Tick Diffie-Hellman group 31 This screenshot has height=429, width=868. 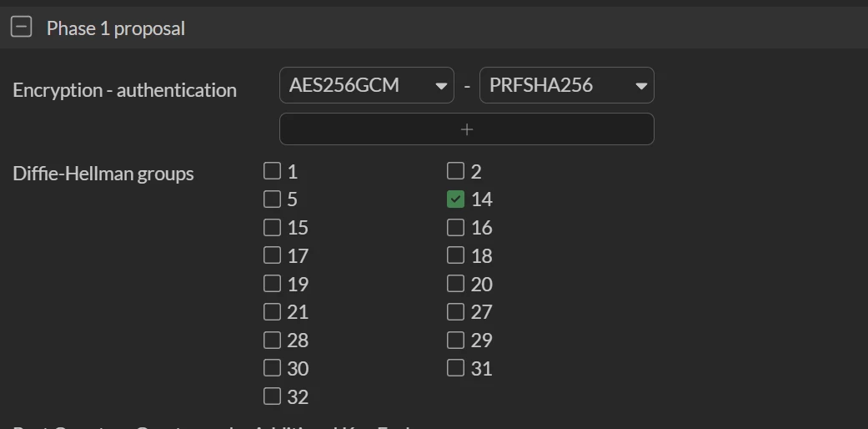(455, 368)
